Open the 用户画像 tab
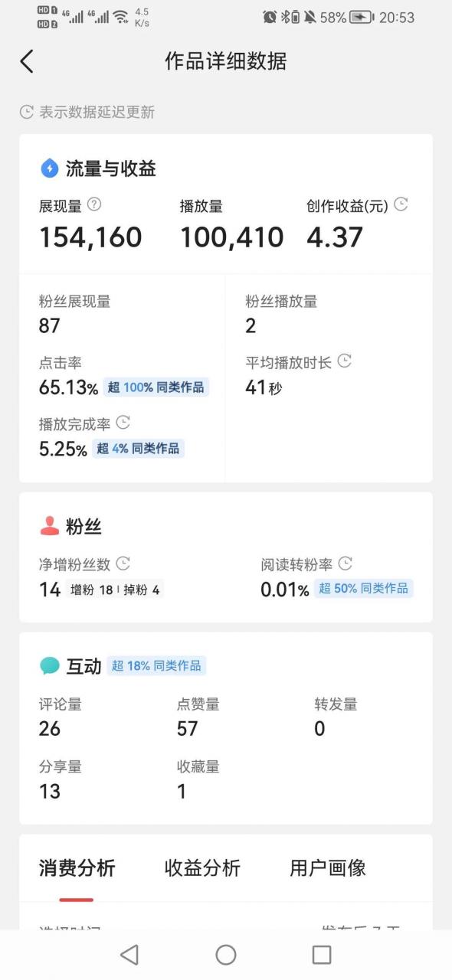 pos(328,869)
